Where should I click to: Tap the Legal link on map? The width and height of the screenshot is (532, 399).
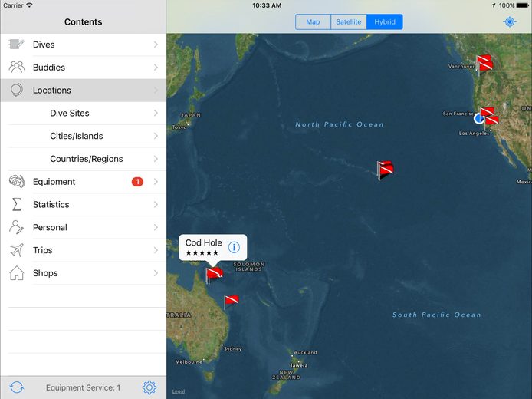click(x=179, y=391)
